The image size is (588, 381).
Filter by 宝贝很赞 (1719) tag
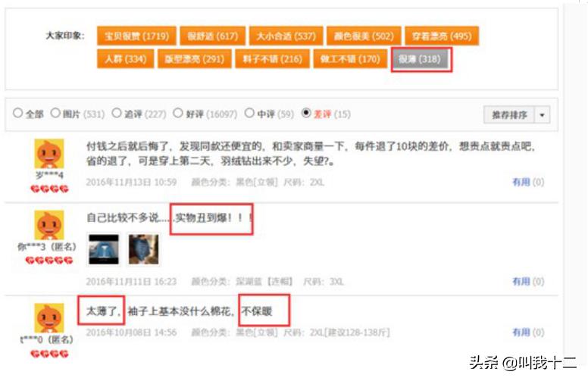136,36
